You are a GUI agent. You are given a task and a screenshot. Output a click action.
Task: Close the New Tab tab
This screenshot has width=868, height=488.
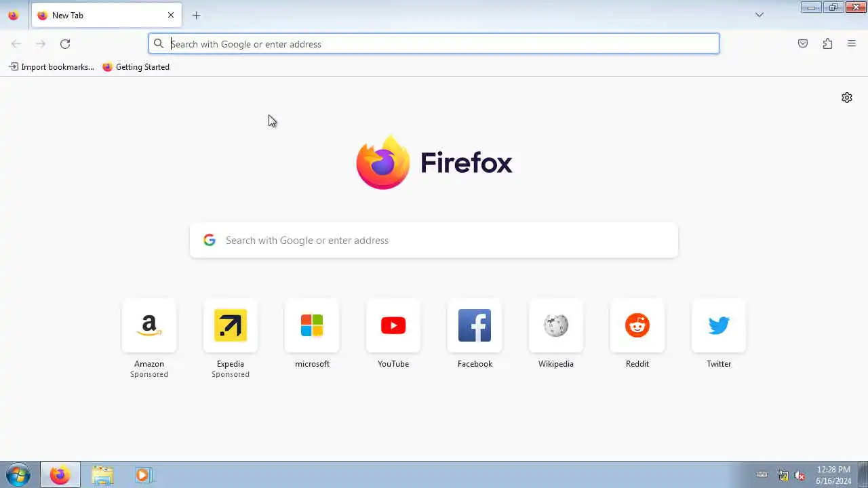(171, 15)
